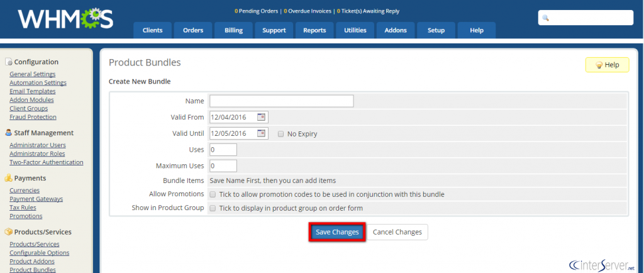Open the Valid Until calendar picker icon
644x273 pixels.
pyautogui.click(x=261, y=133)
